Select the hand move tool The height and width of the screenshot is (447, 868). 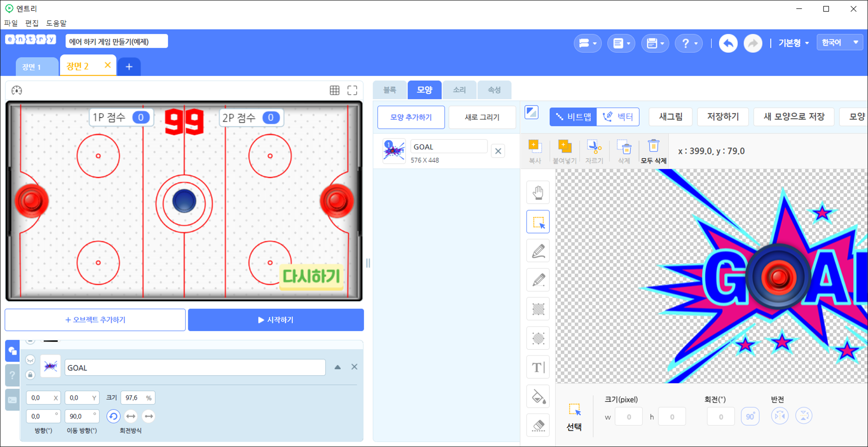(538, 193)
